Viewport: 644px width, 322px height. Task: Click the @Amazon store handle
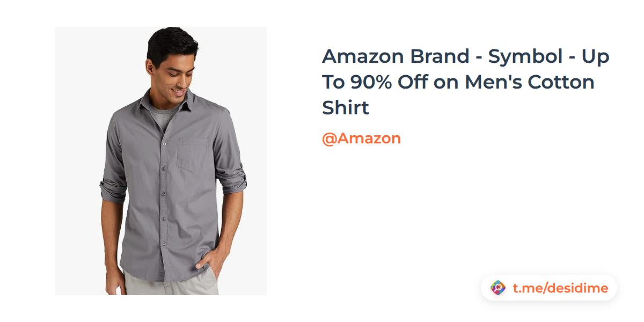click(361, 138)
